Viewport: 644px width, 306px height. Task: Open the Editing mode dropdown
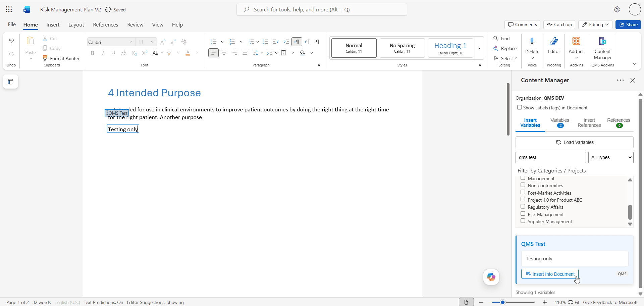595,24
